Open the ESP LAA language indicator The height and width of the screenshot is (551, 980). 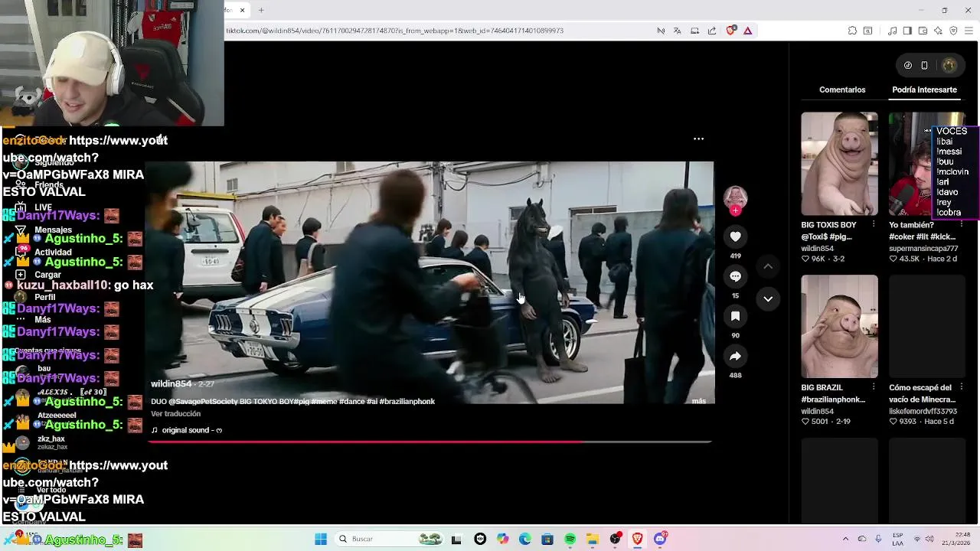tap(898, 539)
